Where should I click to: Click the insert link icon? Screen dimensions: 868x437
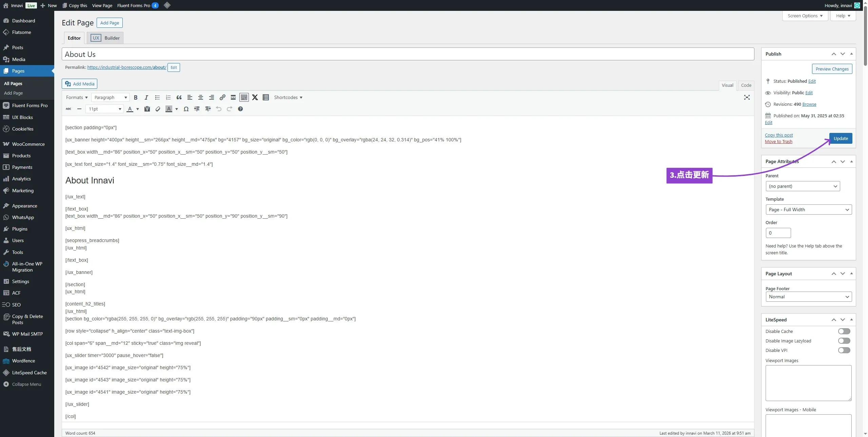point(222,98)
